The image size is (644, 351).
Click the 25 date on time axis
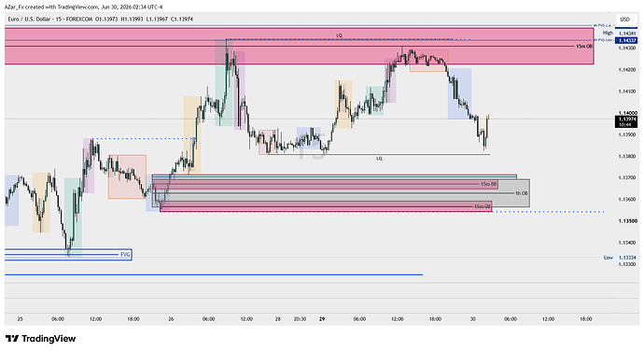click(21, 319)
